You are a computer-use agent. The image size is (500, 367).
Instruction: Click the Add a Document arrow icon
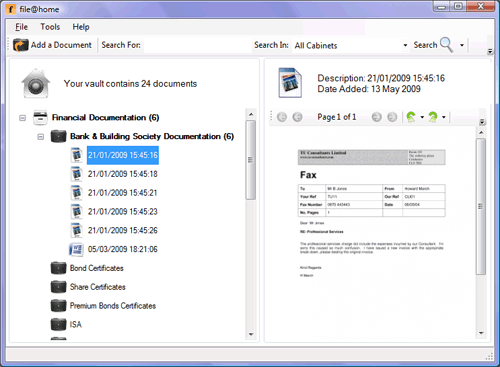coord(20,45)
